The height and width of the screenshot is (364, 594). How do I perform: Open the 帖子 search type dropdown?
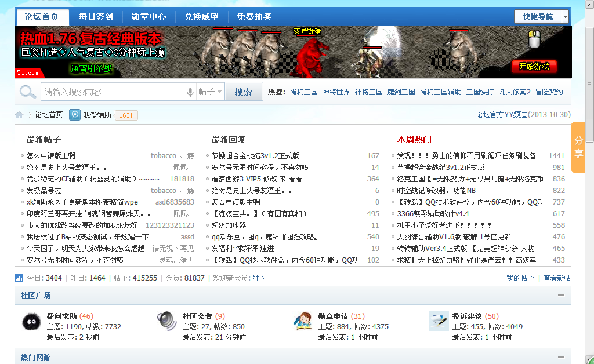[x=210, y=92]
